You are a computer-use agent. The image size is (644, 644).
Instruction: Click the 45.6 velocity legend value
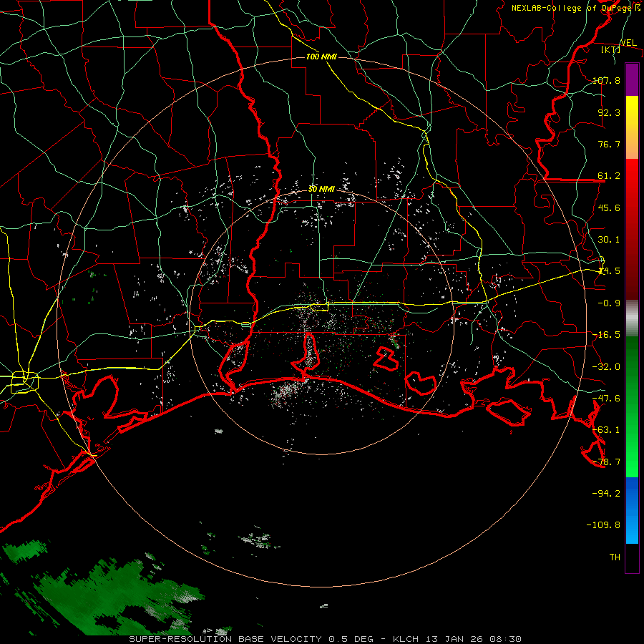[609, 208]
